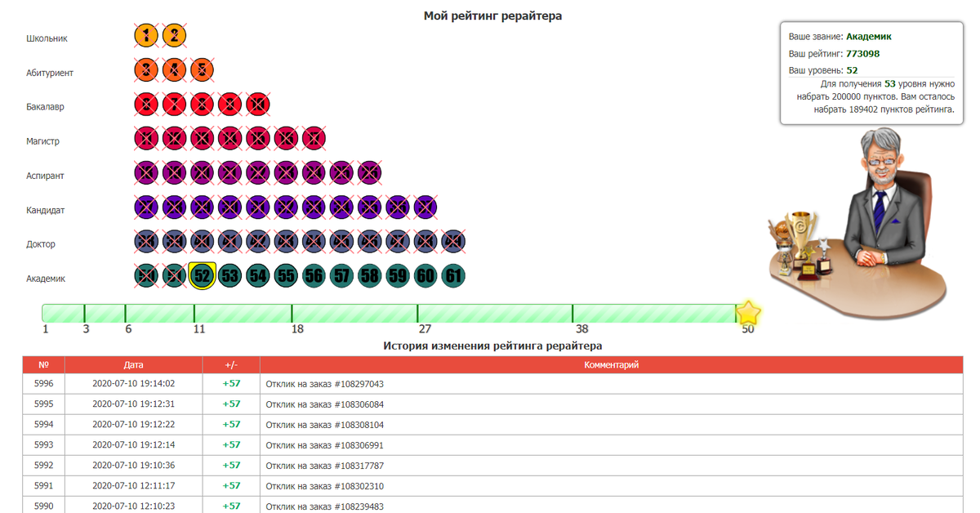Click rating value '773098' in info box

click(x=862, y=54)
